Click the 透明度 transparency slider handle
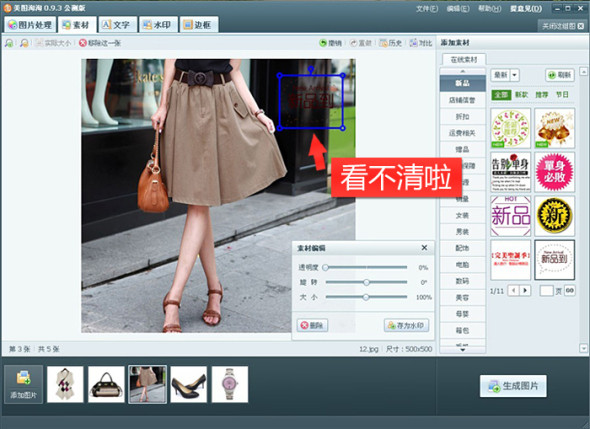 (325, 268)
